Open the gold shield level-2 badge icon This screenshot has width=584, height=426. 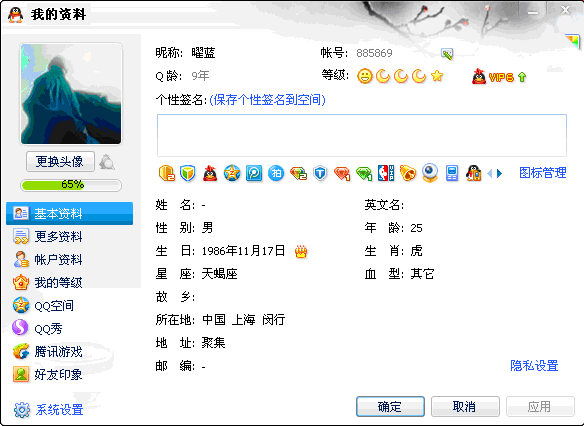pos(166,173)
